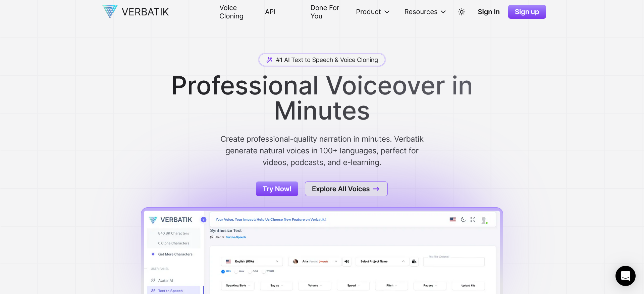Click the US flag language icon in the preview header

[x=453, y=220]
